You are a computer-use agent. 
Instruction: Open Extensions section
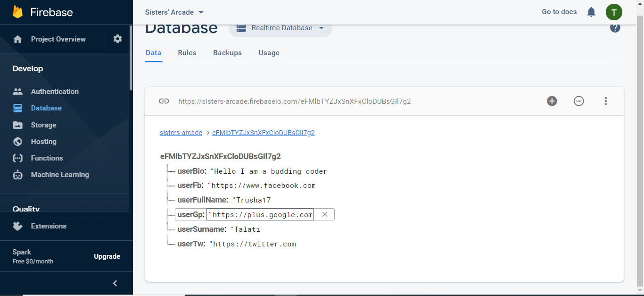pyautogui.click(x=49, y=226)
